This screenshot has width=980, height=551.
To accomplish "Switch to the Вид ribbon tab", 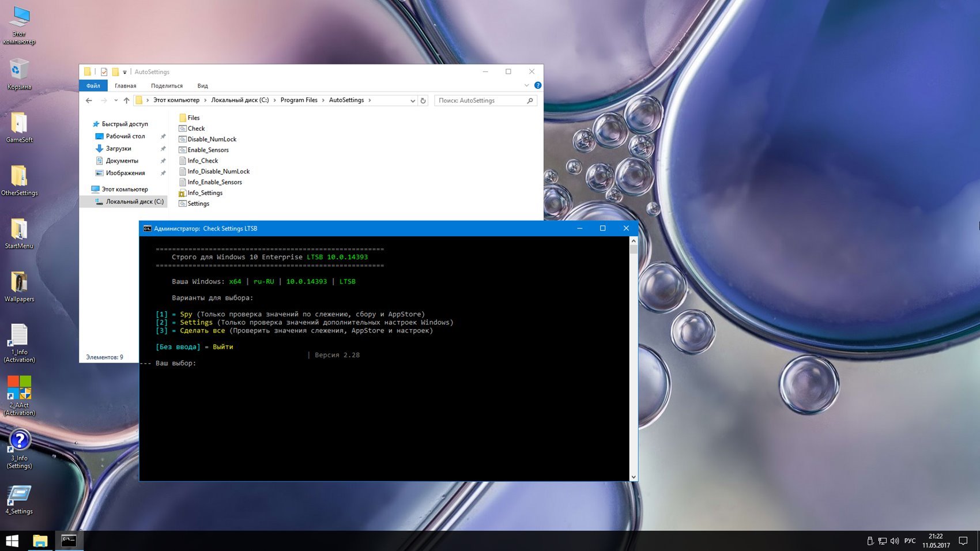I will tap(202, 86).
